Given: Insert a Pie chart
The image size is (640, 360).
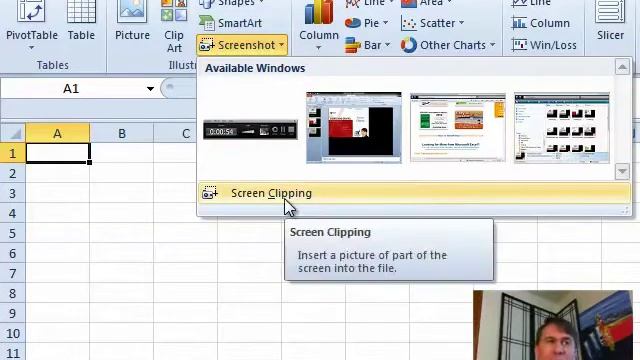Looking at the screenshot, I should coord(366,23).
